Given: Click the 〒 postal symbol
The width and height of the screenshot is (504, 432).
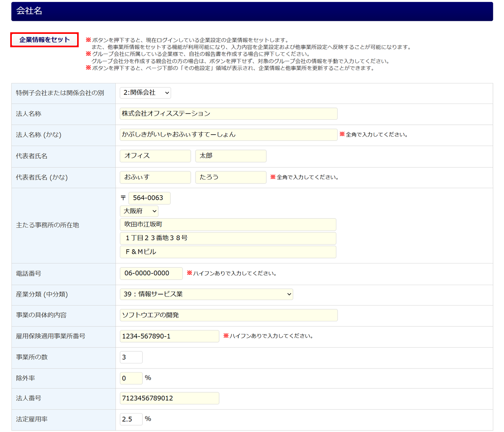Looking at the screenshot, I should coord(123,198).
